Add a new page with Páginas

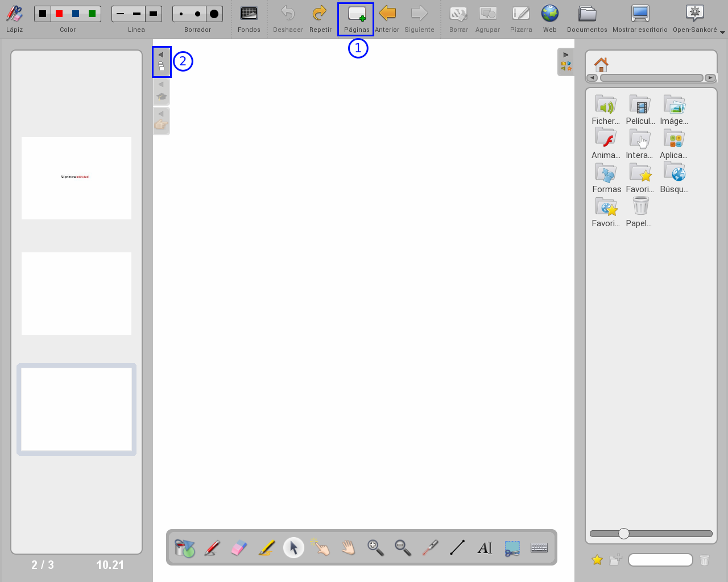point(356,19)
